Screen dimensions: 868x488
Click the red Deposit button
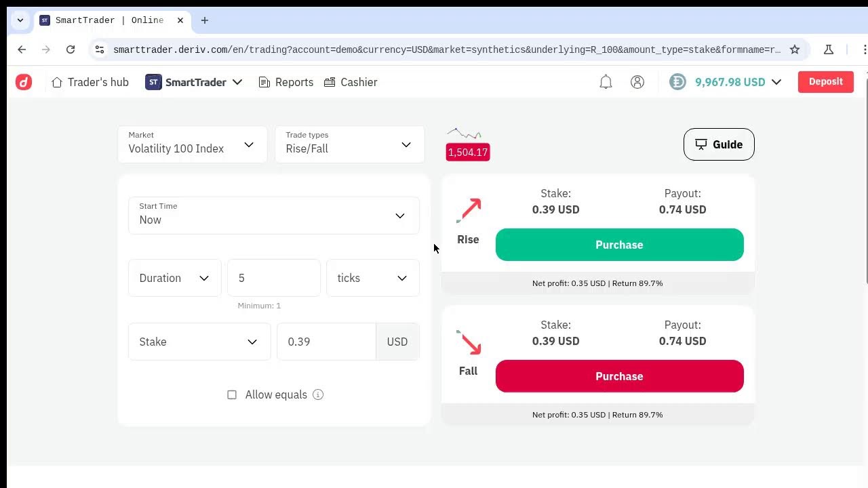(825, 81)
